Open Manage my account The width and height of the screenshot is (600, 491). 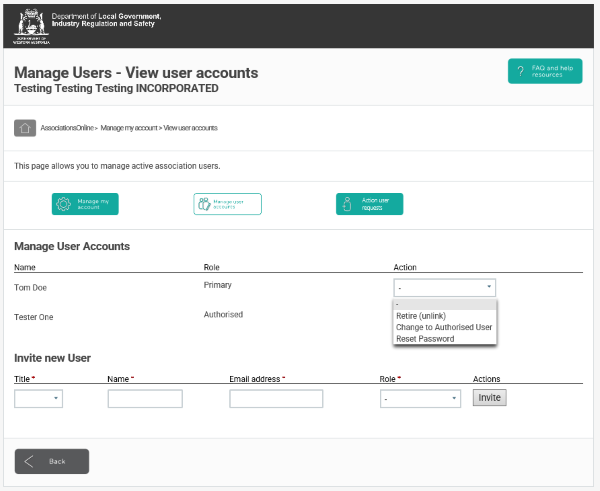85,204
